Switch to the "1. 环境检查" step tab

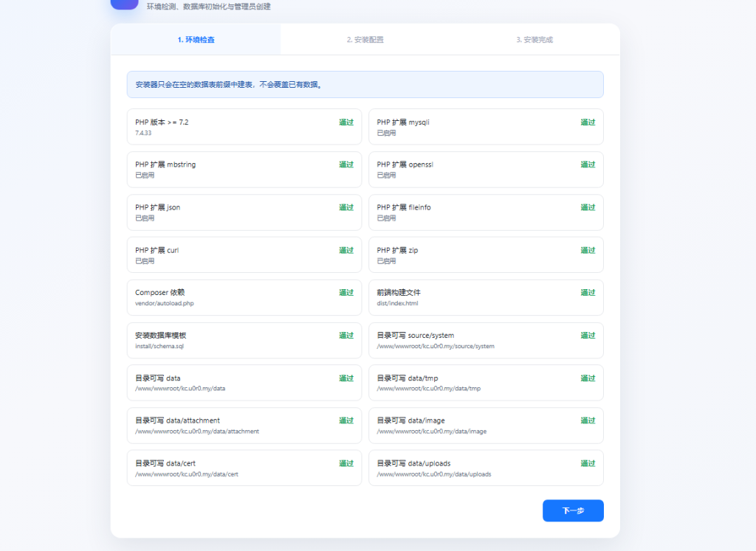pyautogui.click(x=196, y=40)
